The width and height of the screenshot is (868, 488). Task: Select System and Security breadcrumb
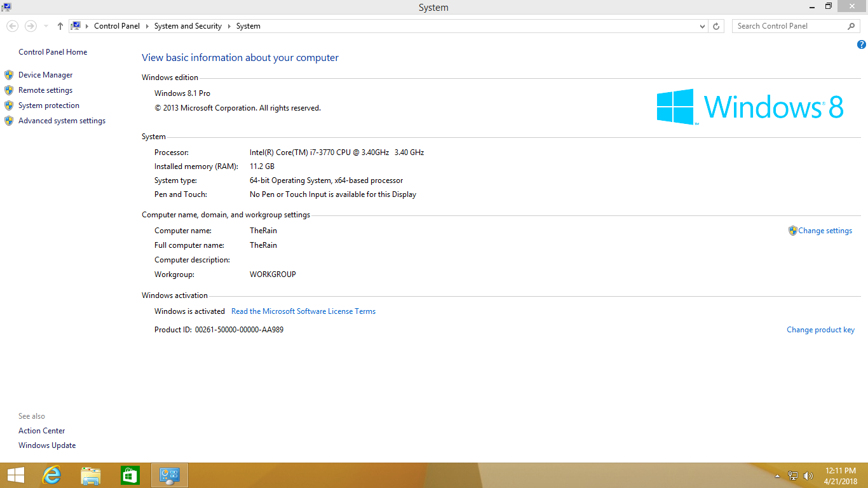pyautogui.click(x=188, y=26)
